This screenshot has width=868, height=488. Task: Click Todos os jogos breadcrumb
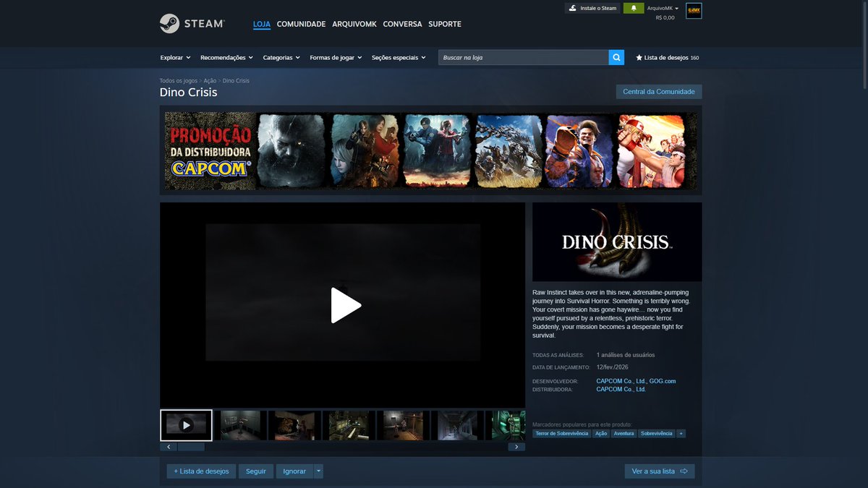tap(179, 81)
